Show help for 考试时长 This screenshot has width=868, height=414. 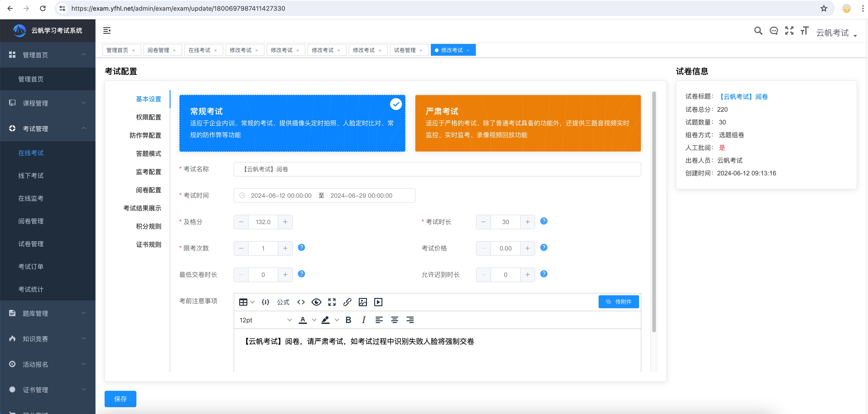click(x=544, y=221)
